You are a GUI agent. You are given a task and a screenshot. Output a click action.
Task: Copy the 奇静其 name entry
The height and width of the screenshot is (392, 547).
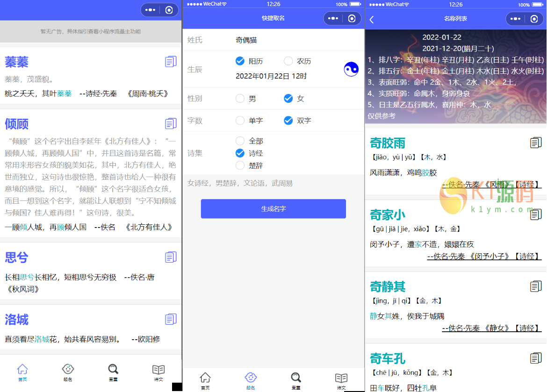coord(535,286)
